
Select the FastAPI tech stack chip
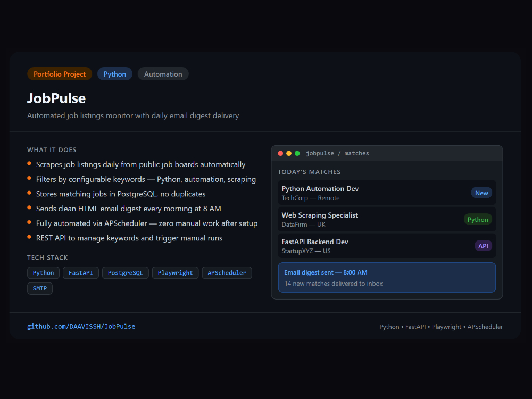pos(81,273)
